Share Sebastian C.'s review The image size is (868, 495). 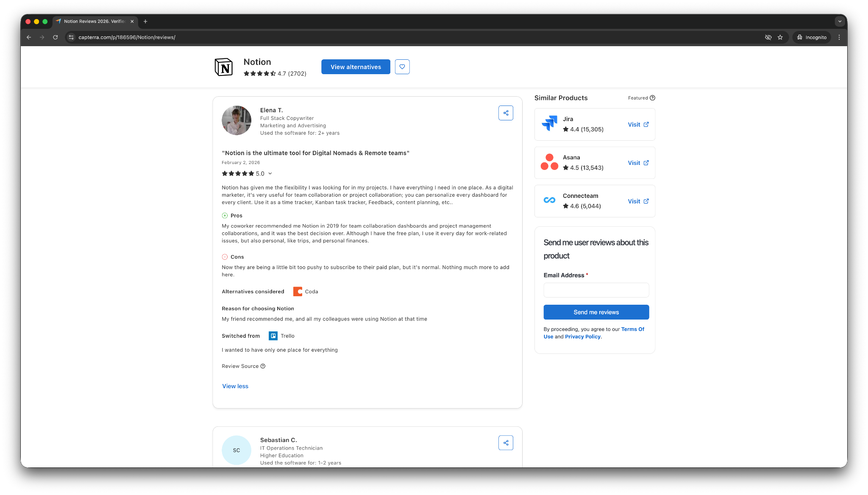pos(506,443)
